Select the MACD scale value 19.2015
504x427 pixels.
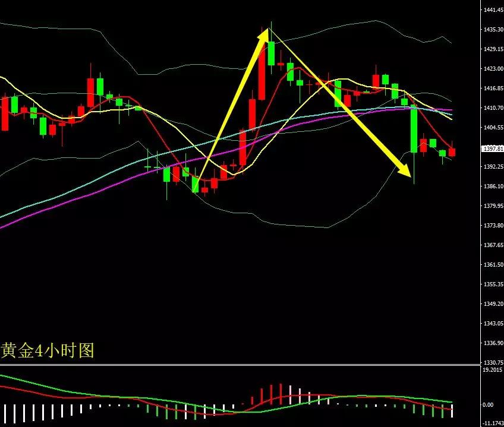(x=493, y=370)
